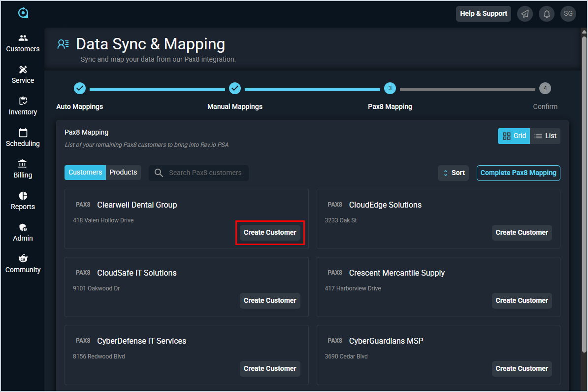
Task: Click Help & Support button
Action: pyautogui.click(x=483, y=14)
